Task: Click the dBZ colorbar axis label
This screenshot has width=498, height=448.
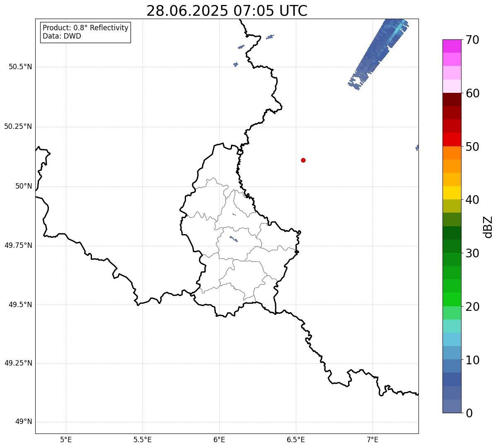Action: 488,227
